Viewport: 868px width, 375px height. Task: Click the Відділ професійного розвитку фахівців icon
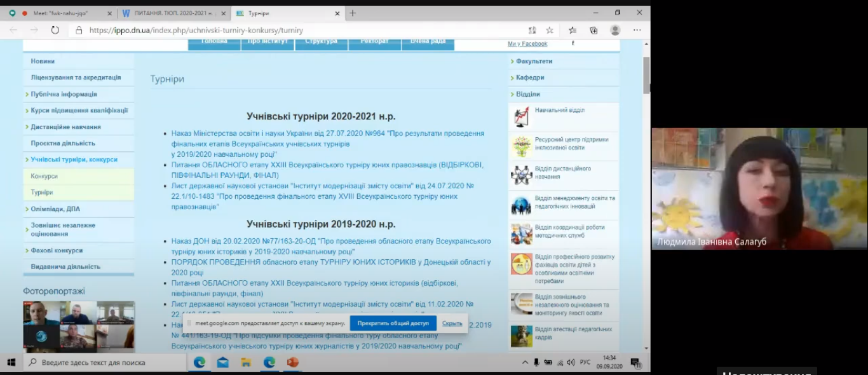(x=522, y=264)
